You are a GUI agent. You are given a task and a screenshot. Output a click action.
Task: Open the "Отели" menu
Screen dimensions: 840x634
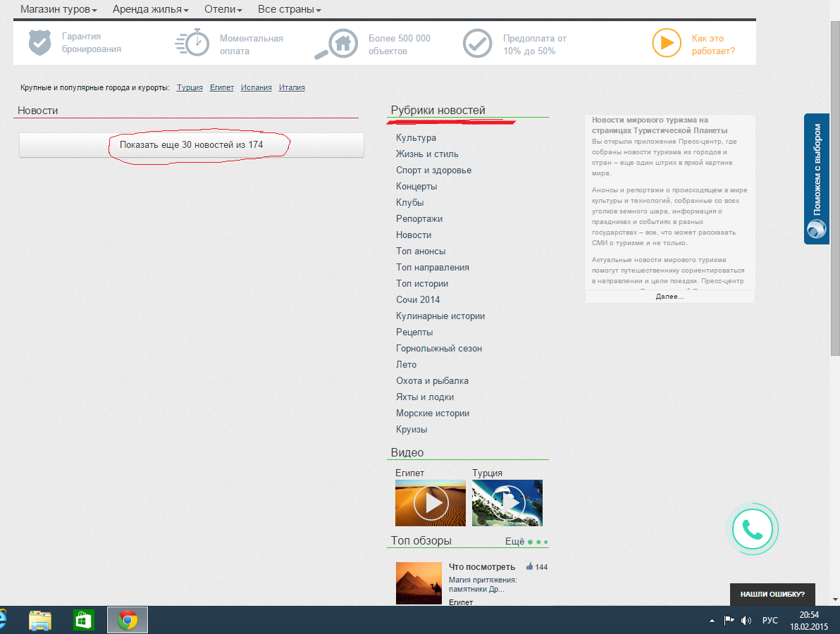click(223, 10)
